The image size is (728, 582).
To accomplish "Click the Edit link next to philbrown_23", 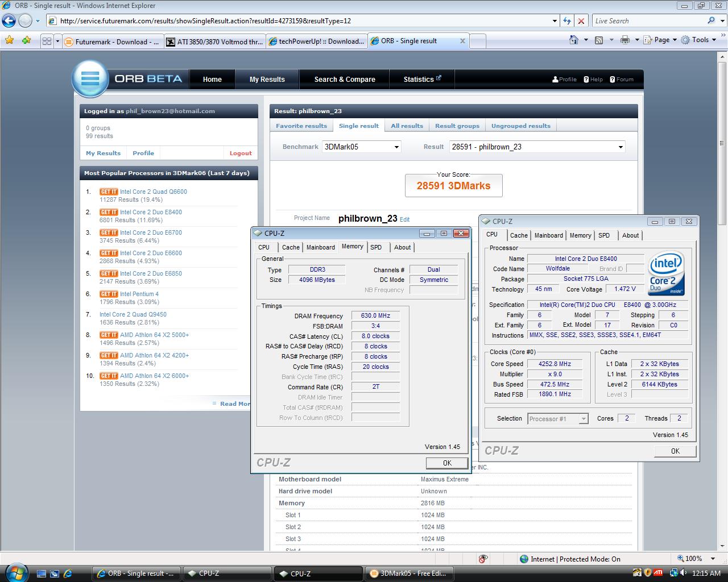I will point(404,219).
